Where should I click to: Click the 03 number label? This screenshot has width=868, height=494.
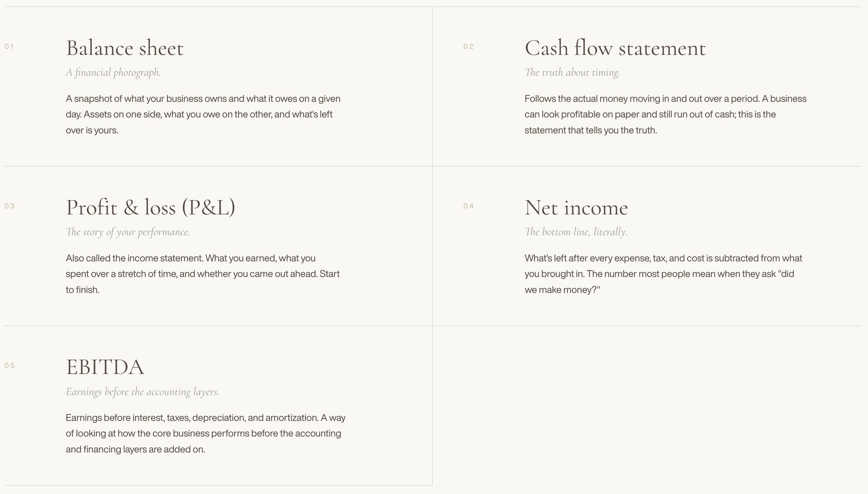tap(9, 206)
